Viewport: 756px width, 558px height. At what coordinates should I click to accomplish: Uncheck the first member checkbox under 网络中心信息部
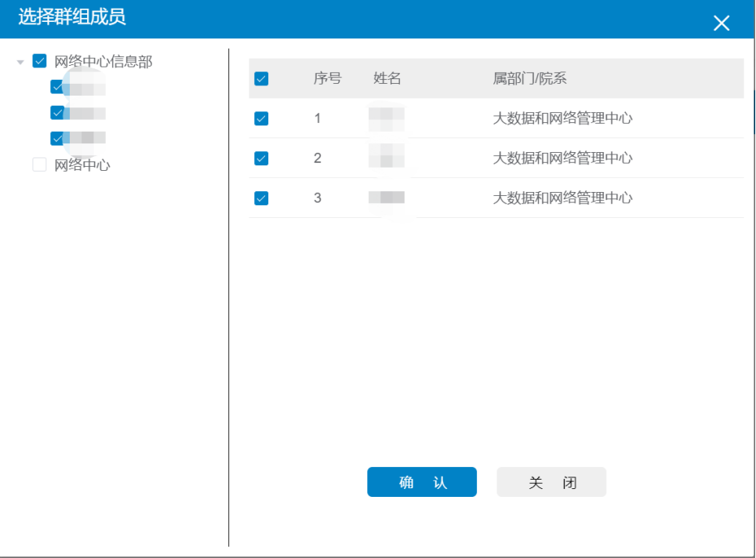tap(56, 86)
